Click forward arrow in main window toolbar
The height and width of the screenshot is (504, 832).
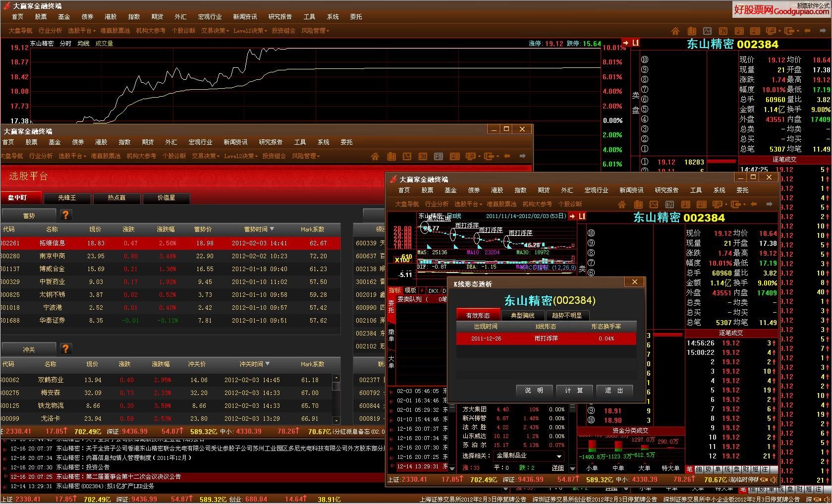[823, 31]
